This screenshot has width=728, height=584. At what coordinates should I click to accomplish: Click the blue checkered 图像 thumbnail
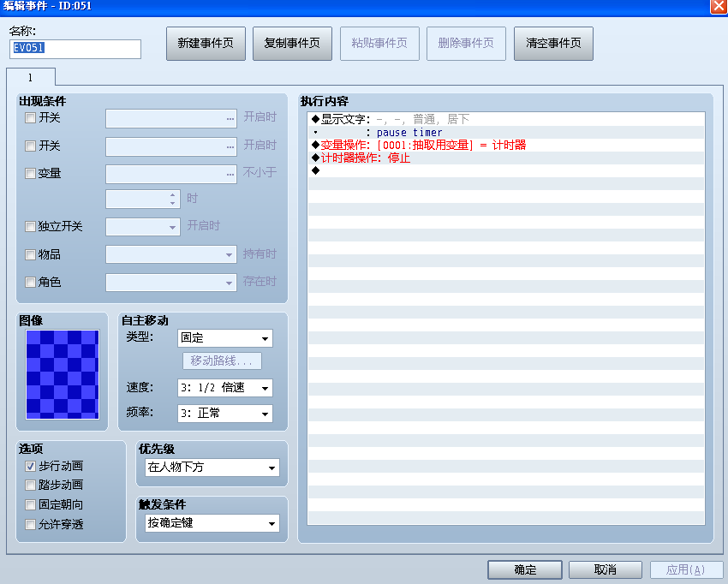[63, 374]
